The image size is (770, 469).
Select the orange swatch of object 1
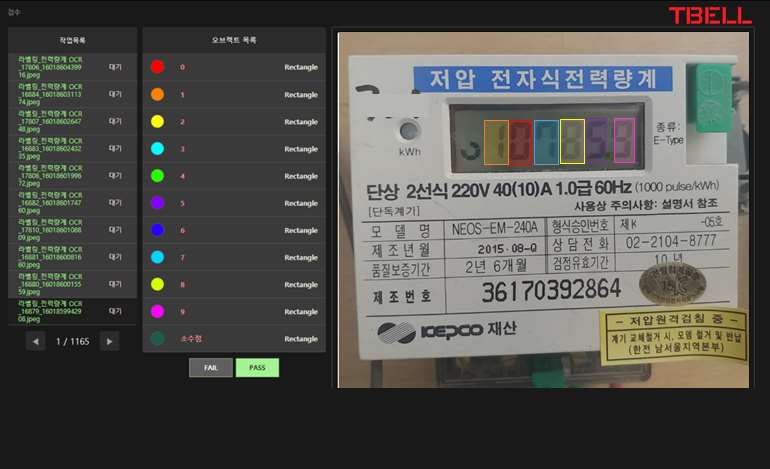(x=158, y=94)
